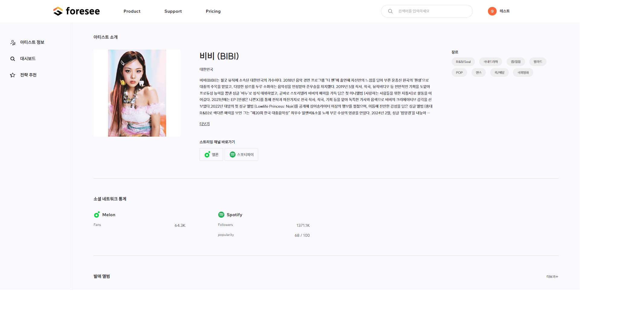
Task: Expand the artist bio with 더보기
Action: pyautogui.click(x=204, y=124)
